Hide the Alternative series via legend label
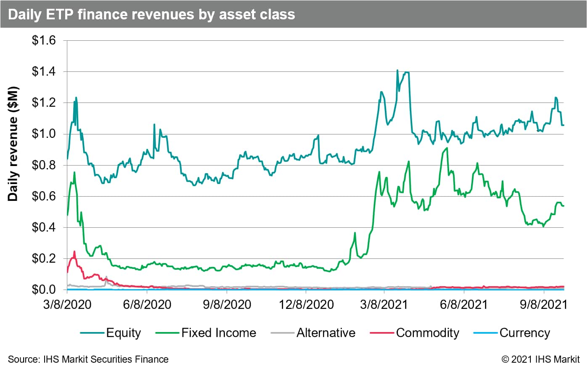The height and width of the screenshot is (369, 588). pyautogui.click(x=326, y=333)
